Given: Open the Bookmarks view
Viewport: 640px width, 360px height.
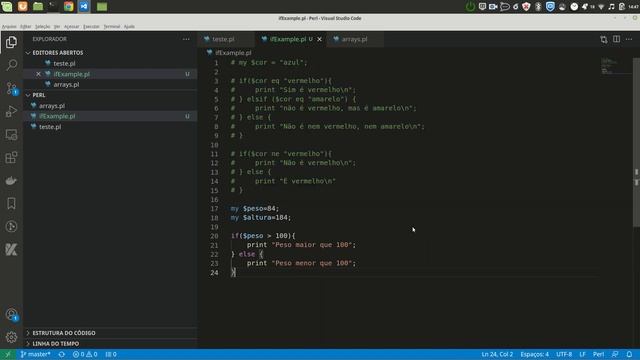Looking at the screenshot, I should pyautogui.click(x=11, y=203).
